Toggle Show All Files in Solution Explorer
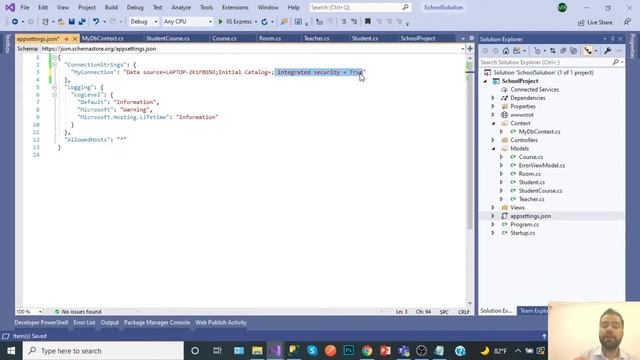This screenshot has height=360, width=640. coord(573,51)
